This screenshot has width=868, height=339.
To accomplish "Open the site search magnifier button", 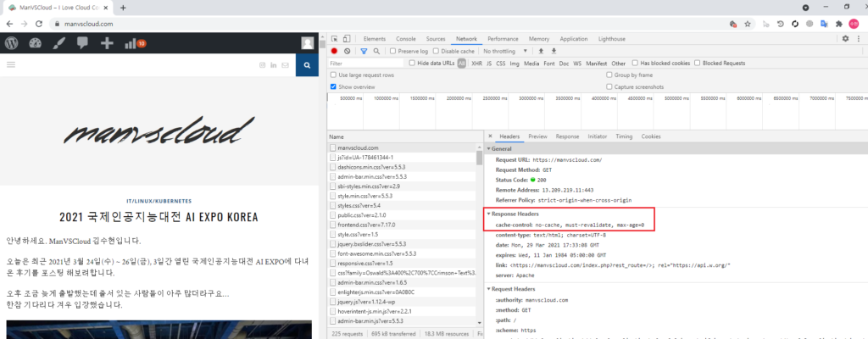I will [x=306, y=65].
